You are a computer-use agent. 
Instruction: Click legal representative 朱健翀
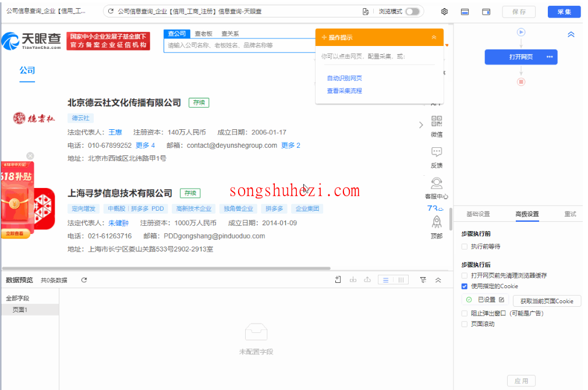tap(119, 223)
